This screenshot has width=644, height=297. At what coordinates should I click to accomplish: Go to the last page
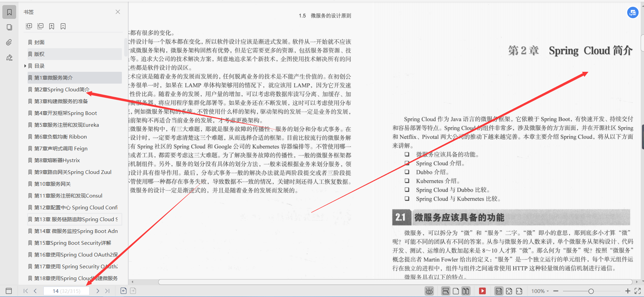click(107, 291)
